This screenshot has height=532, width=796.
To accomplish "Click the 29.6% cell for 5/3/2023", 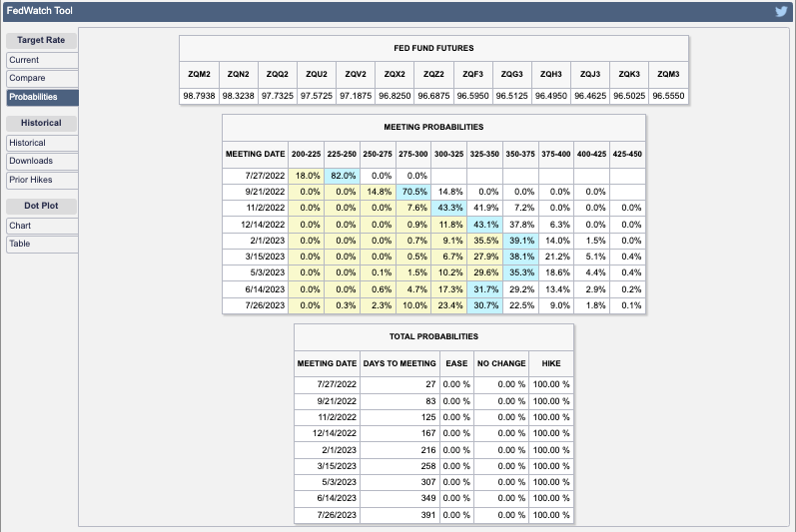I will (x=484, y=272).
